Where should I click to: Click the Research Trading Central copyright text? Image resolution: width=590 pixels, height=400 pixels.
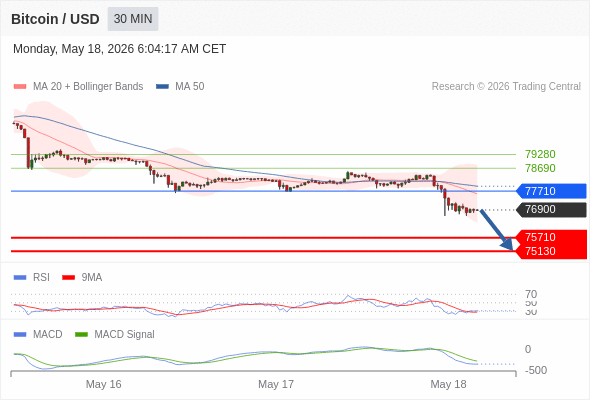click(x=506, y=87)
